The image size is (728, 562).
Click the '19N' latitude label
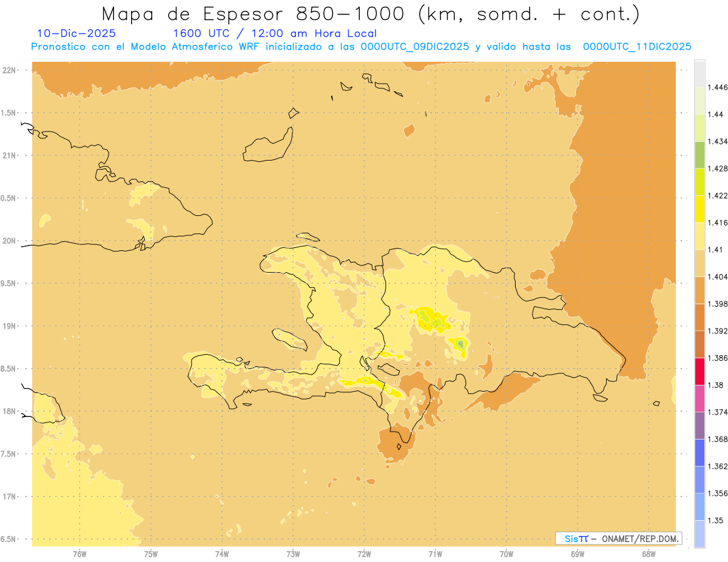coord(10,326)
